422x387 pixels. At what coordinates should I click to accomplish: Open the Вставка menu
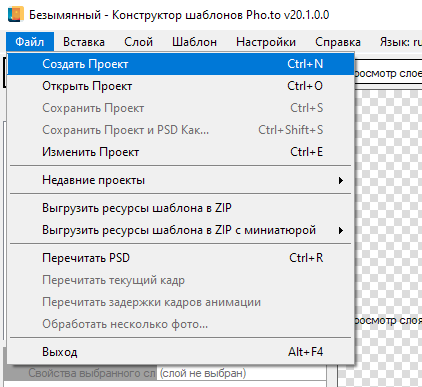(x=84, y=42)
